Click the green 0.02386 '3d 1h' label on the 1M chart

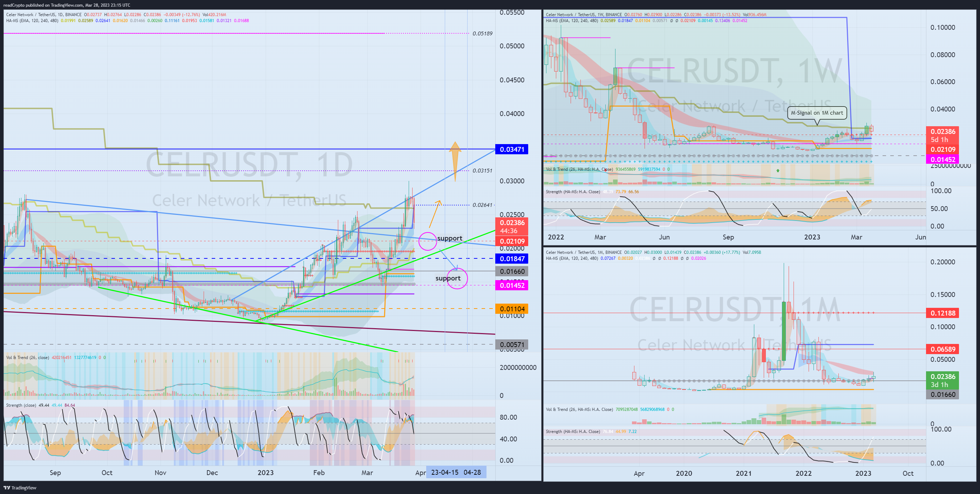(942, 381)
